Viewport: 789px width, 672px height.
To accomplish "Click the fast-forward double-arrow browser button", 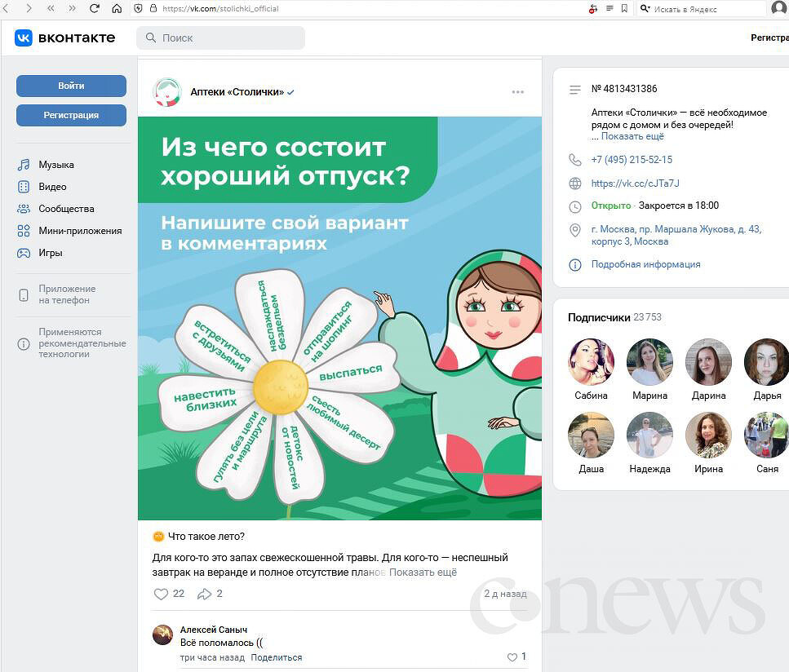I will 72,8.
